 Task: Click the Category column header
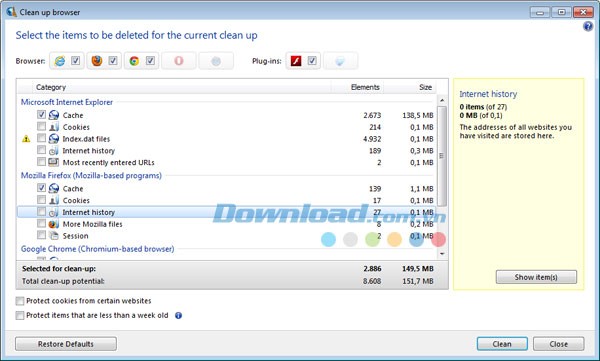[x=182, y=87]
